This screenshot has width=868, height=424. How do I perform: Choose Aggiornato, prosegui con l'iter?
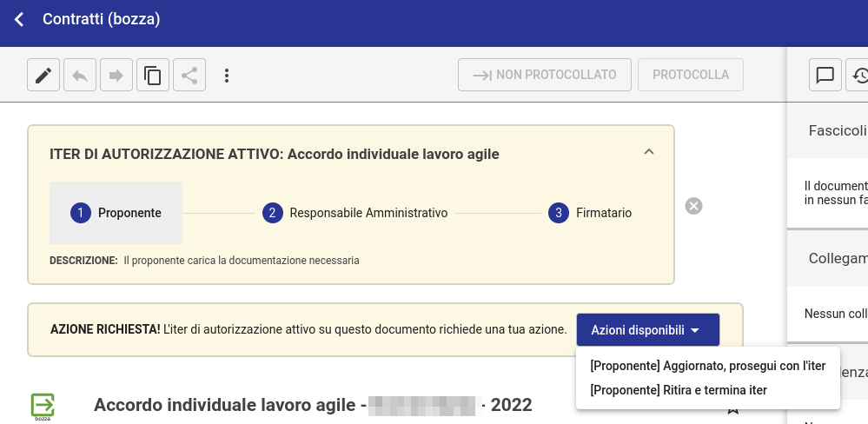[708, 366]
